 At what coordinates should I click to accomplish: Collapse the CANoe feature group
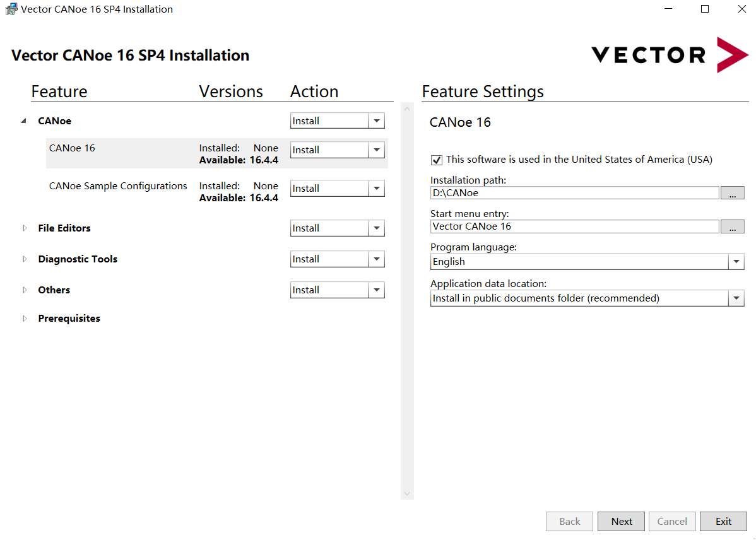(x=23, y=121)
